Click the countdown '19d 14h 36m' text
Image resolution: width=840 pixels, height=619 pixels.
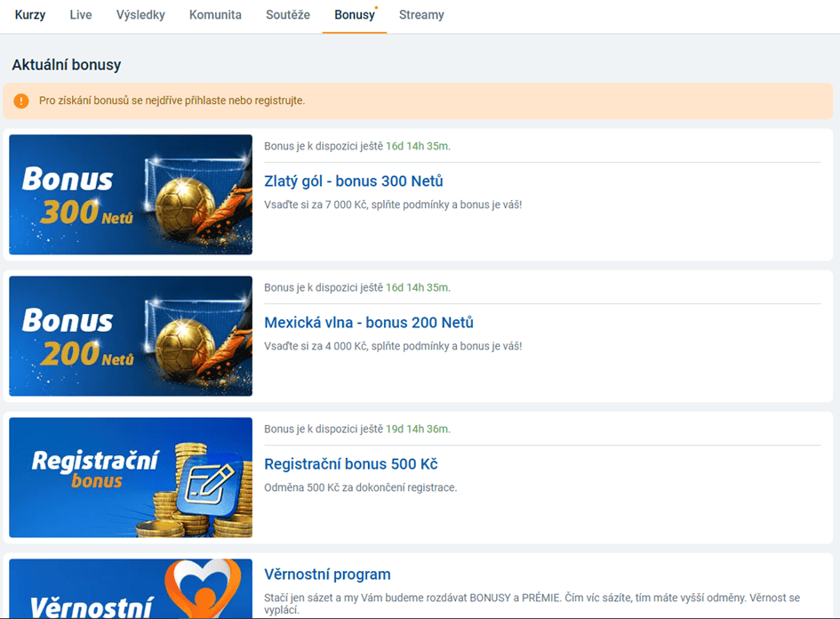click(x=417, y=429)
